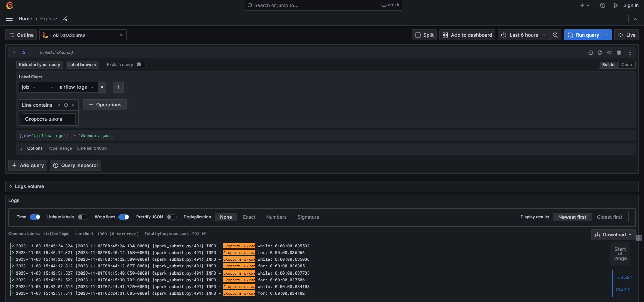Screen dimensions: 644x302
Task: Click the Split button
Action: tap(424, 35)
